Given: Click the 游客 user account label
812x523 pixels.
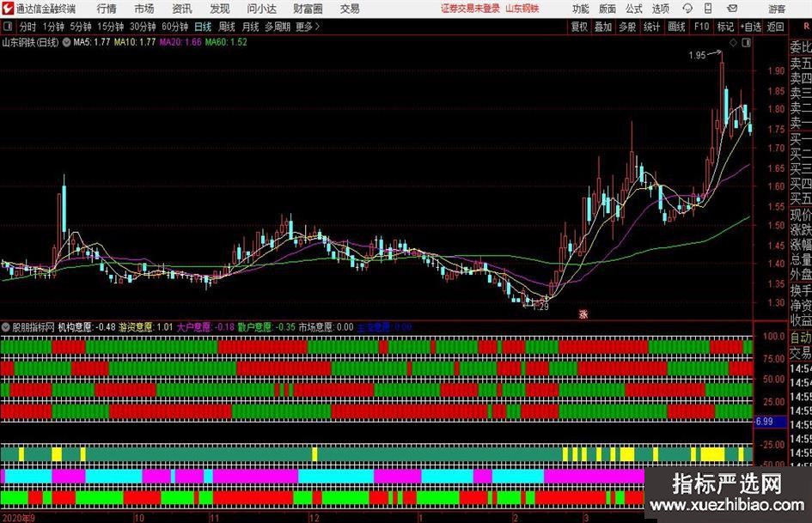Looking at the screenshot, I should (x=777, y=9).
